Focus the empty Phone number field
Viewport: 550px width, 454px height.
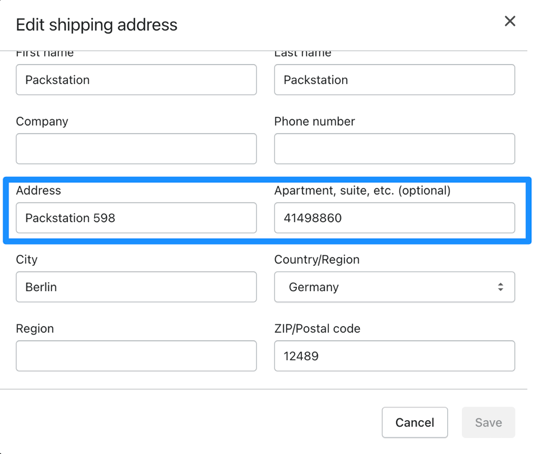pyautogui.click(x=395, y=148)
